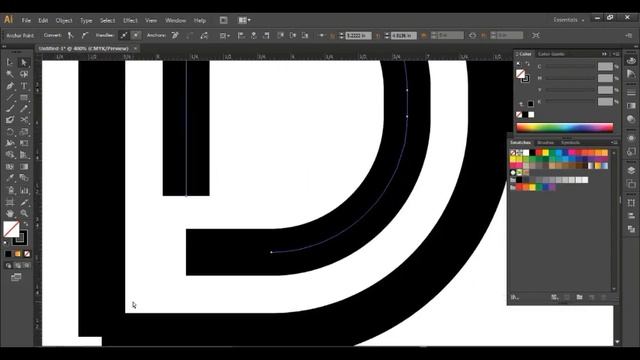
Task: Choose the Gradient tool in toolbox
Action: click(x=24, y=167)
